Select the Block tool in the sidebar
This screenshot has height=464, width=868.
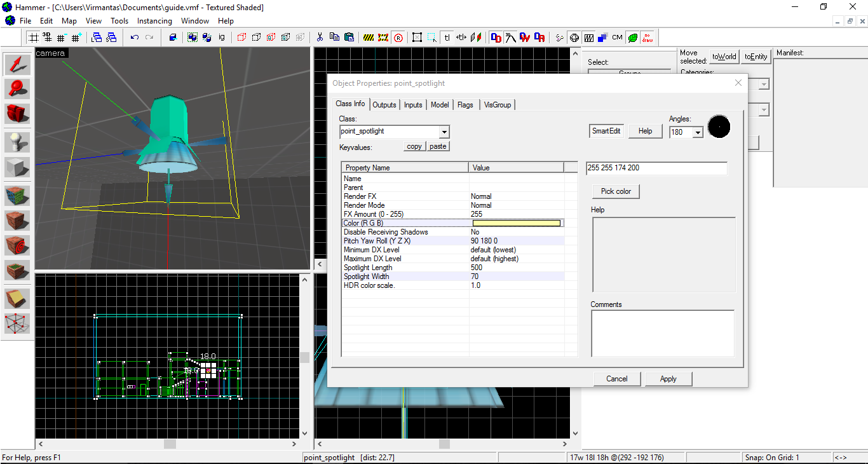point(17,167)
